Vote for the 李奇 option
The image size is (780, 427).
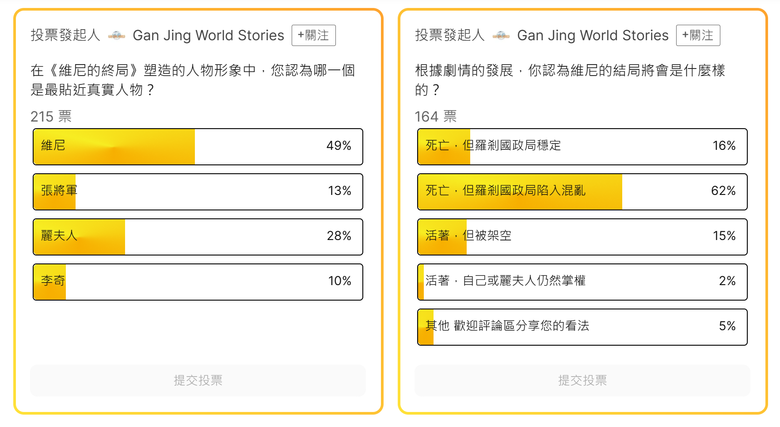[x=198, y=282]
